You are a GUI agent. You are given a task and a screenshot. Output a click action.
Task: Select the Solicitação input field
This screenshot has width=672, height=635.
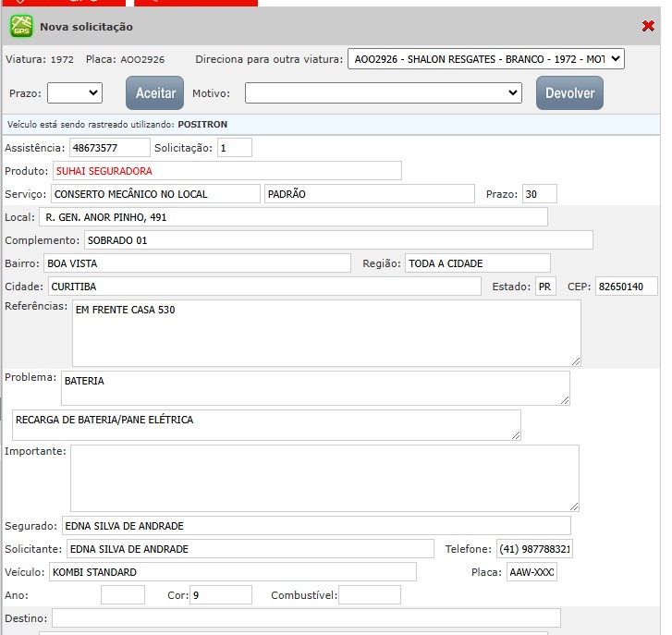coord(235,148)
